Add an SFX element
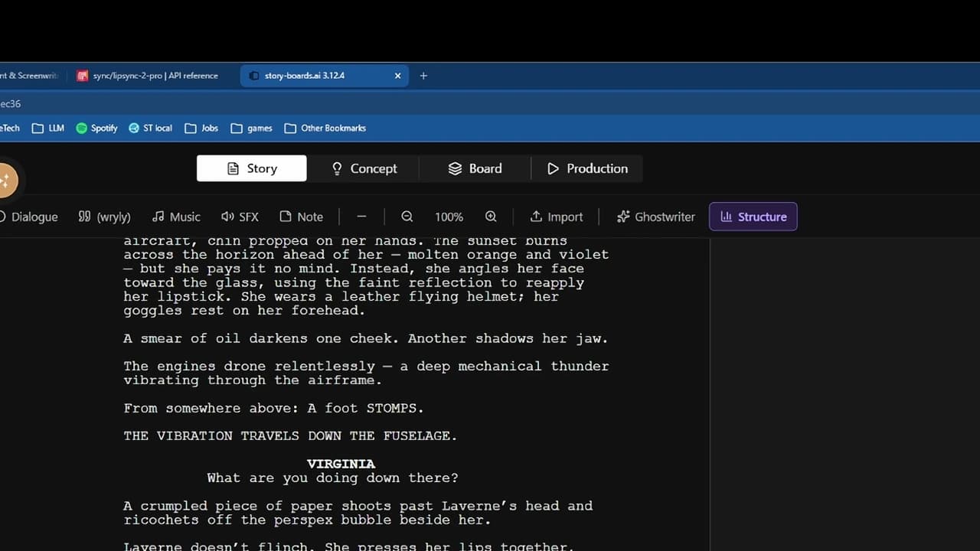980x551 pixels. tap(240, 217)
